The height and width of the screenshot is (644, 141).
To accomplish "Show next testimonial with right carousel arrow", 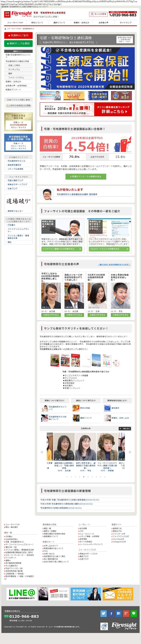I will (x=130, y=452).
